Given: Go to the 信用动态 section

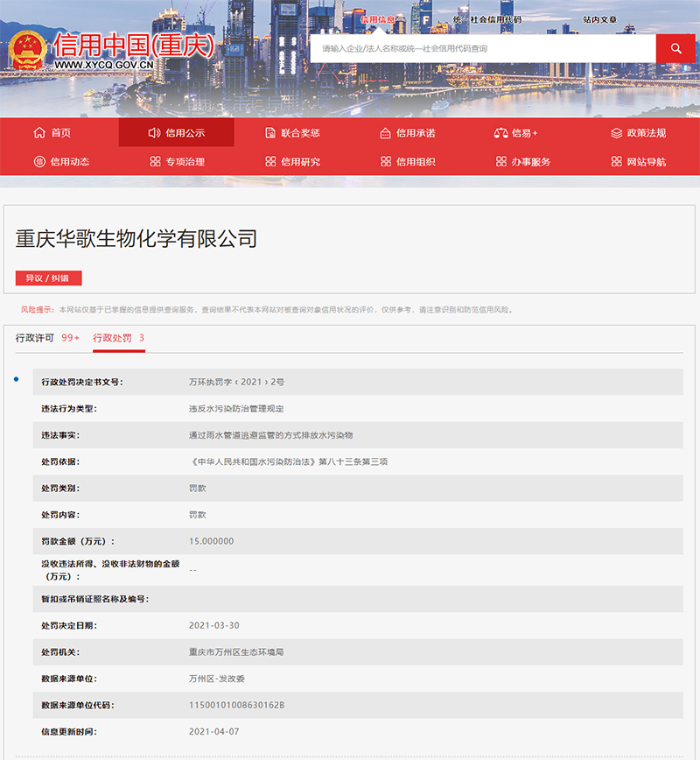Looking at the screenshot, I should pos(70,161).
